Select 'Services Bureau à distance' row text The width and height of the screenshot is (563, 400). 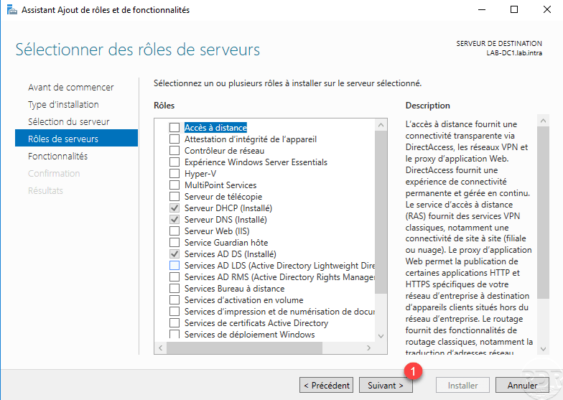pos(234,288)
